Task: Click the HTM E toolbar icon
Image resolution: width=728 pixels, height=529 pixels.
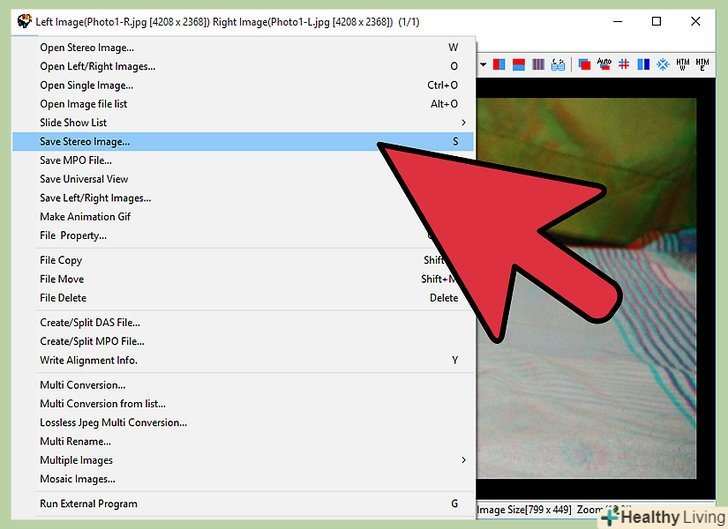Action: (702, 64)
